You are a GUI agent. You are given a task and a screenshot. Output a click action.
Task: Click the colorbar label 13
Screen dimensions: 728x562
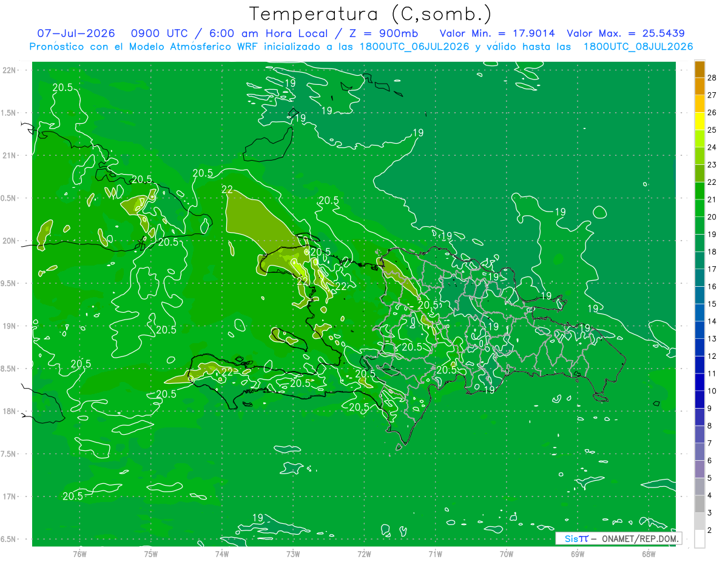(713, 339)
